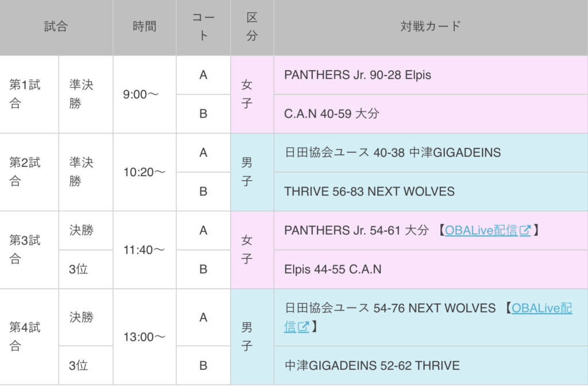Click the 11:40〜 time cell
The width and height of the screenshot is (588, 386).
point(144,249)
